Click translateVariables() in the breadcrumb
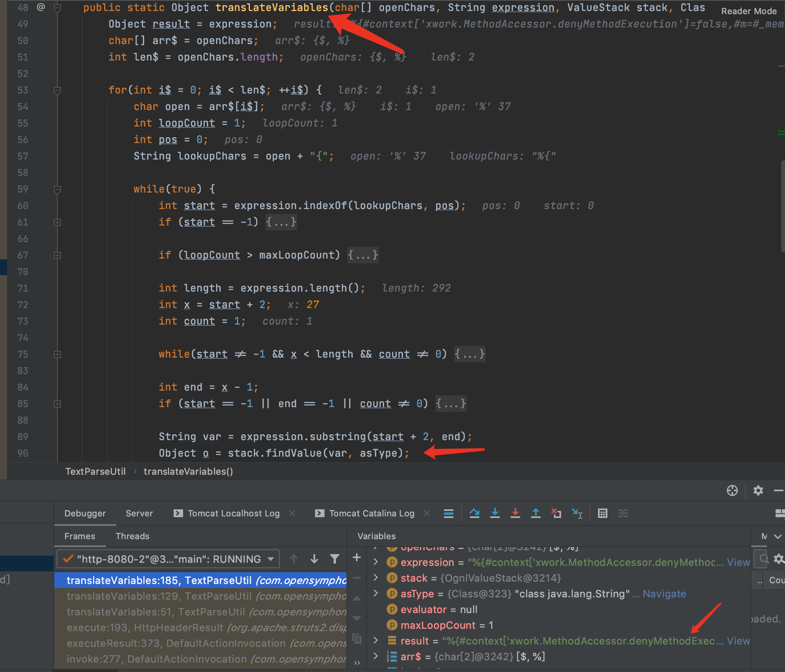 [188, 471]
